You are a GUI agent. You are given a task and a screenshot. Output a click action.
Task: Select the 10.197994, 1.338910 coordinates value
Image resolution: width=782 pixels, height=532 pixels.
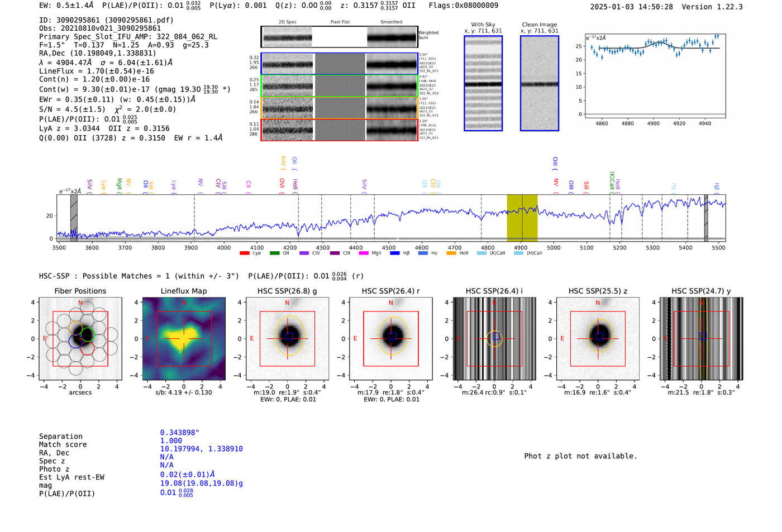(x=202, y=449)
